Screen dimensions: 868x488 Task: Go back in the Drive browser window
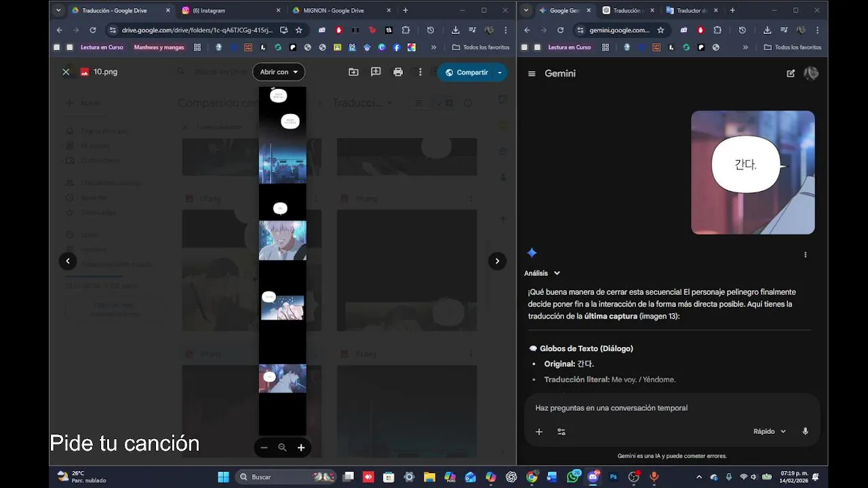pos(60,30)
